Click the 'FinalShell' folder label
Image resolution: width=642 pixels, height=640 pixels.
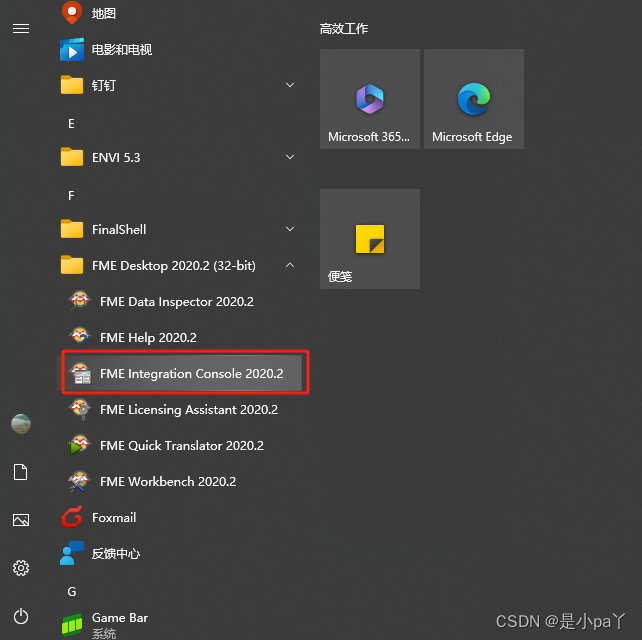click(119, 230)
